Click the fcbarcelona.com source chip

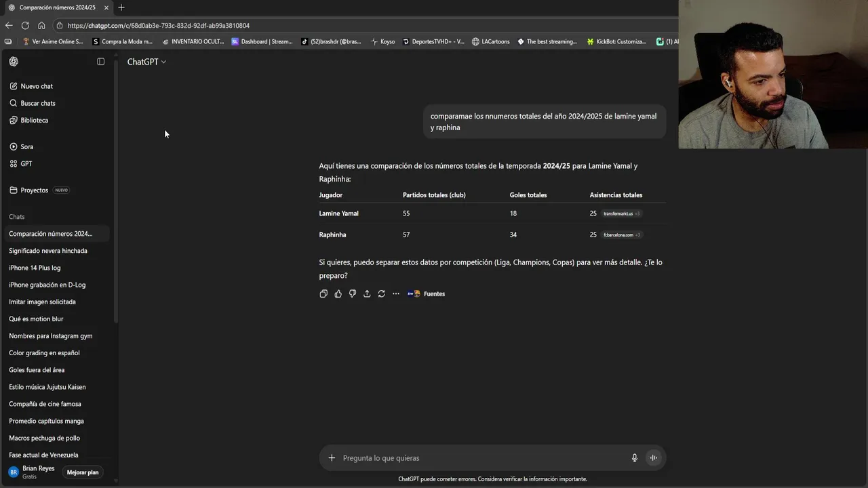pos(622,235)
